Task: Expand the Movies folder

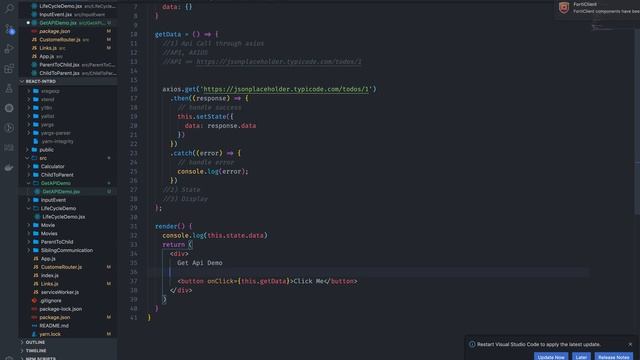Action: click(68, 233)
